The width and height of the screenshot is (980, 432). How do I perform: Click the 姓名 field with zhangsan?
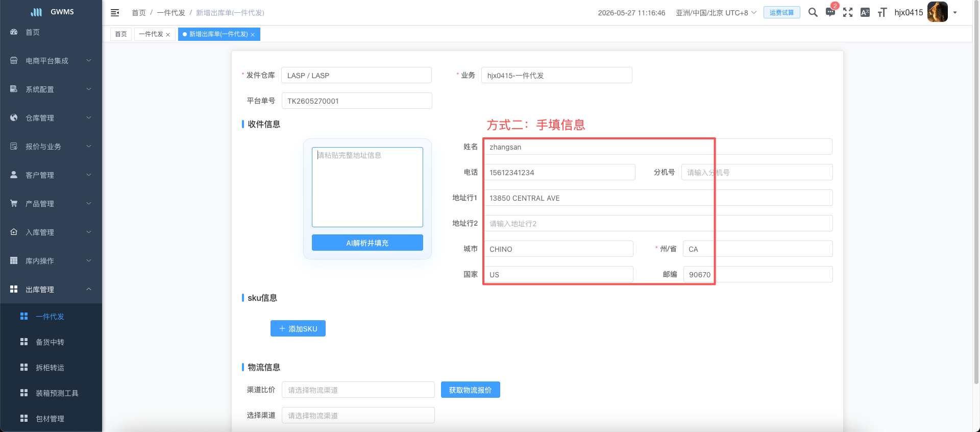click(658, 147)
